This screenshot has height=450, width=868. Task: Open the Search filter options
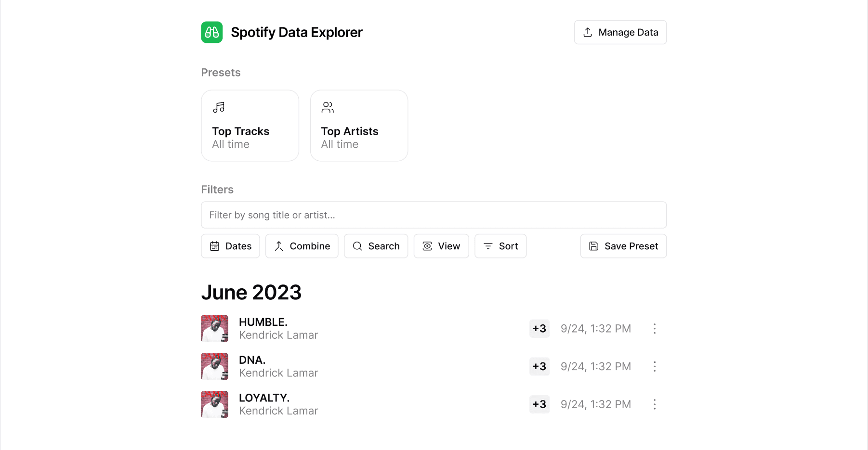(376, 246)
